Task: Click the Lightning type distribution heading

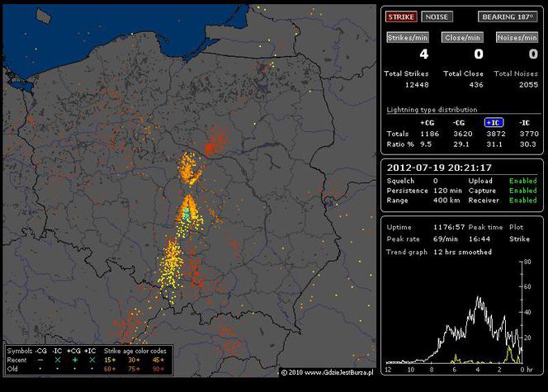Action: [432, 110]
